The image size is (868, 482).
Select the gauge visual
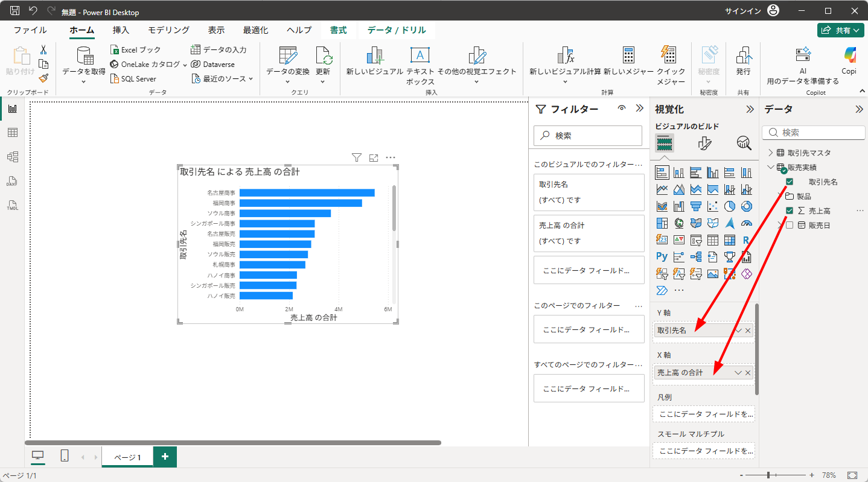(x=746, y=223)
